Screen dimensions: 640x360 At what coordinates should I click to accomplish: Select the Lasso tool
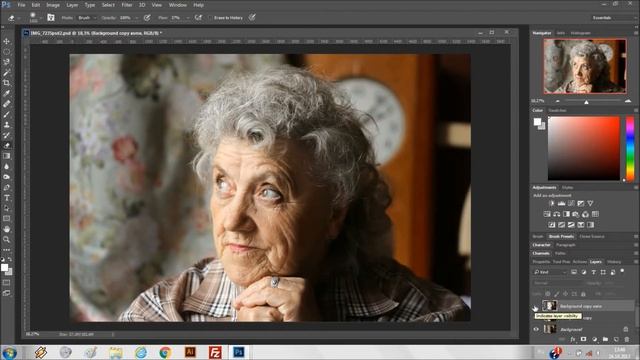(7, 62)
